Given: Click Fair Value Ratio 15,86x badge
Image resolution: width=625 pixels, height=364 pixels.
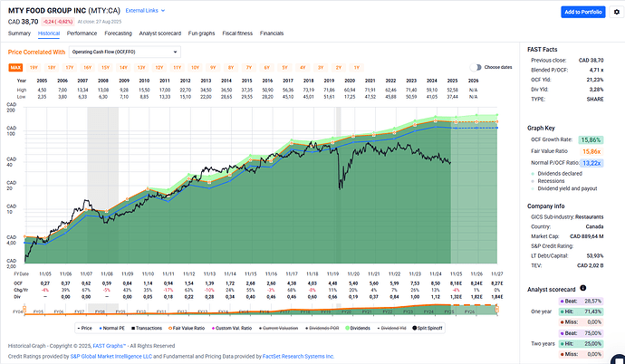Looking at the screenshot, I should click(x=591, y=151).
